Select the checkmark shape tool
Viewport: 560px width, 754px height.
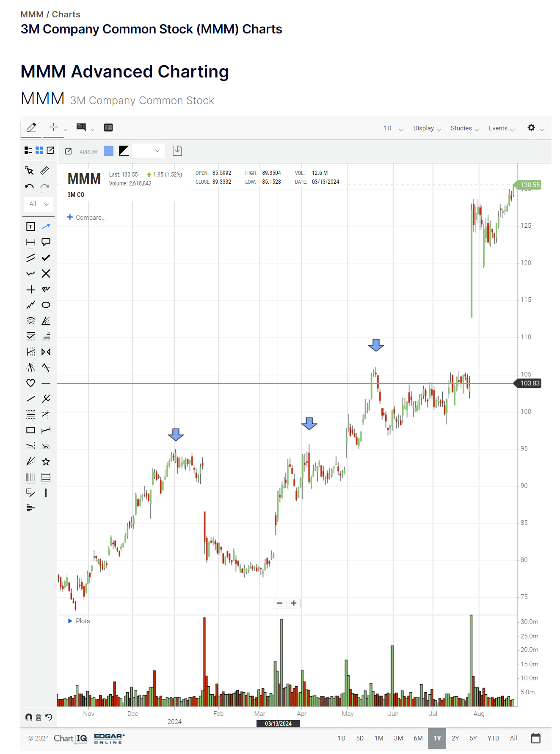coord(46,258)
